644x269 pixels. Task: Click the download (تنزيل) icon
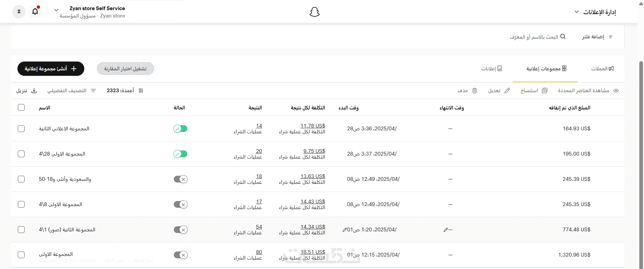[34, 91]
